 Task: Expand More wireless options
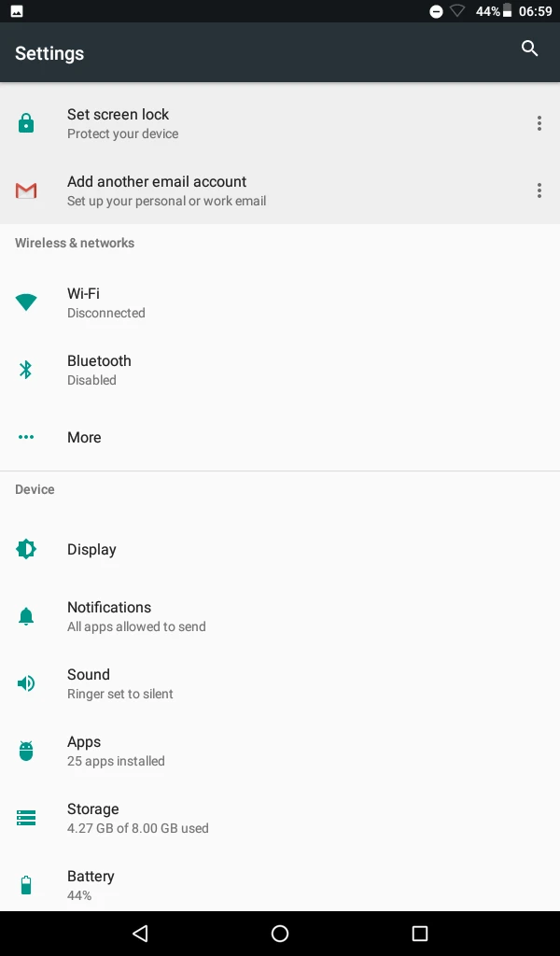pos(280,437)
